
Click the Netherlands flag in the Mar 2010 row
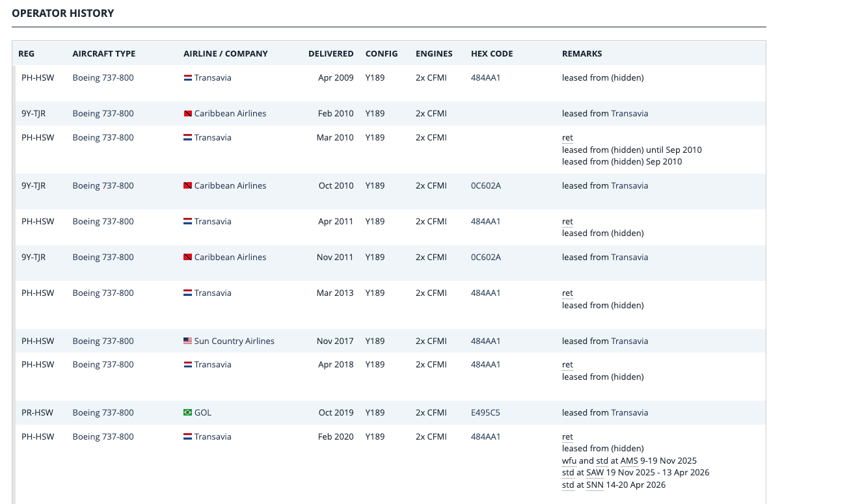point(187,138)
